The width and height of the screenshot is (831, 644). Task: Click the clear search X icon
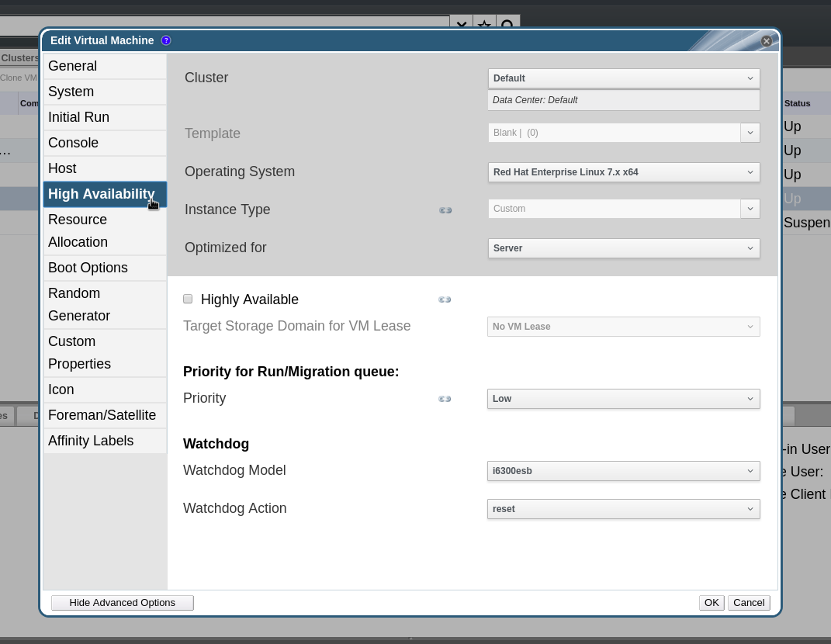pos(462,26)
